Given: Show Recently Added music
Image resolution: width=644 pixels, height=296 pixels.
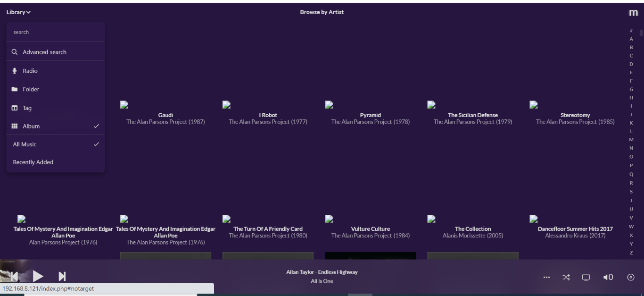Looking at the screenshot, I should (56, 162).
